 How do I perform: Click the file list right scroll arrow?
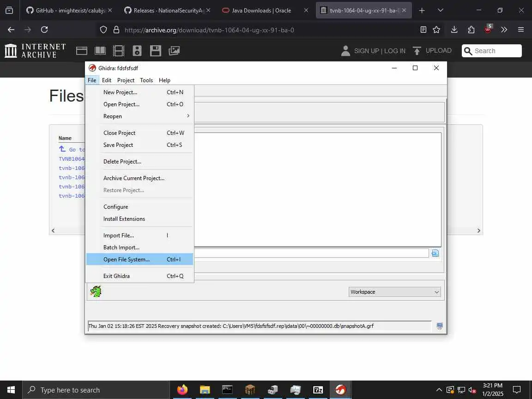tap(479, 231)
